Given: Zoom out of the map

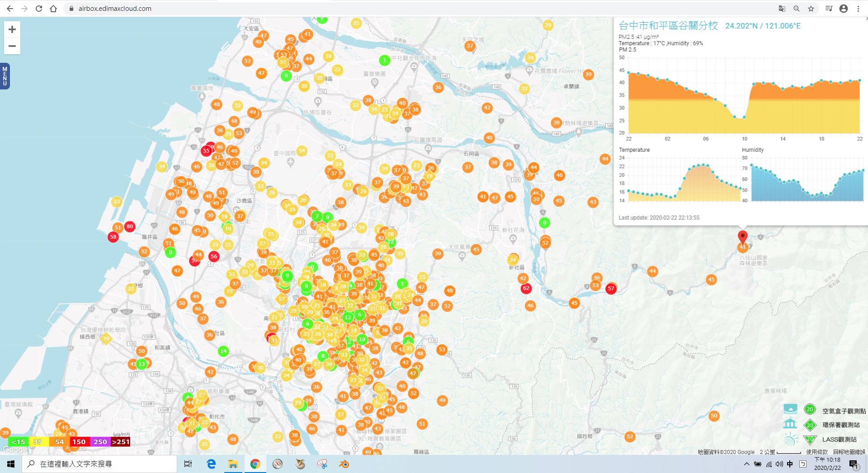Looking at the screenshot, I should [x=12, y=46].
